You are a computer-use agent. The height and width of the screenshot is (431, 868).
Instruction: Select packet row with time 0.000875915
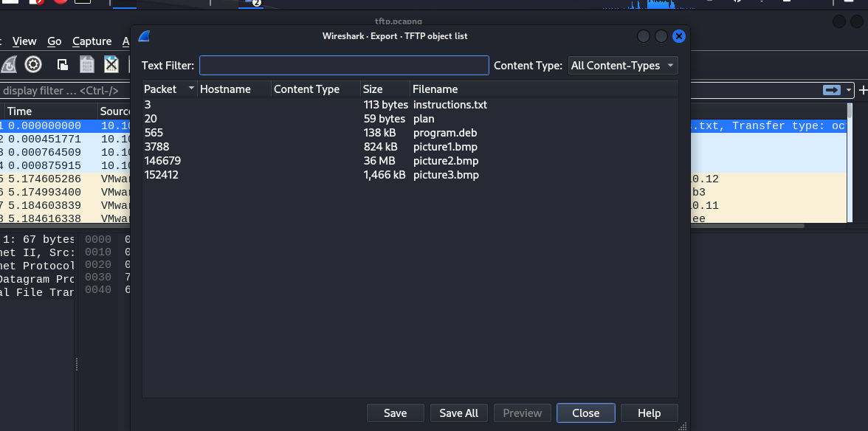coord(65,166)
